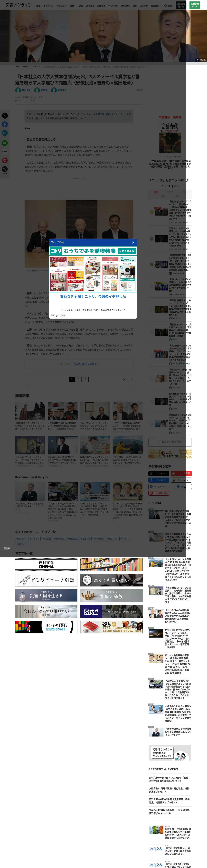
Task: Click TOP in breadcrumb trail
Action: coord(17,67)
